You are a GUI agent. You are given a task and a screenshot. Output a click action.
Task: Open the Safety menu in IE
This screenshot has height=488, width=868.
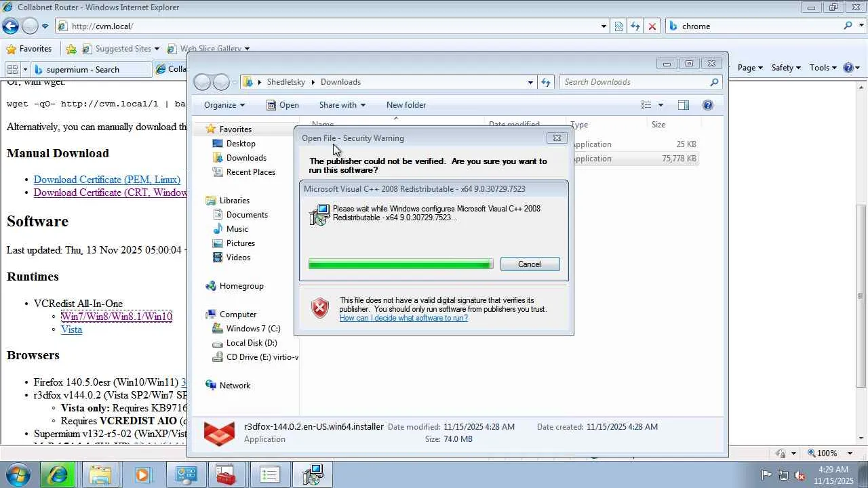point(786,68)
